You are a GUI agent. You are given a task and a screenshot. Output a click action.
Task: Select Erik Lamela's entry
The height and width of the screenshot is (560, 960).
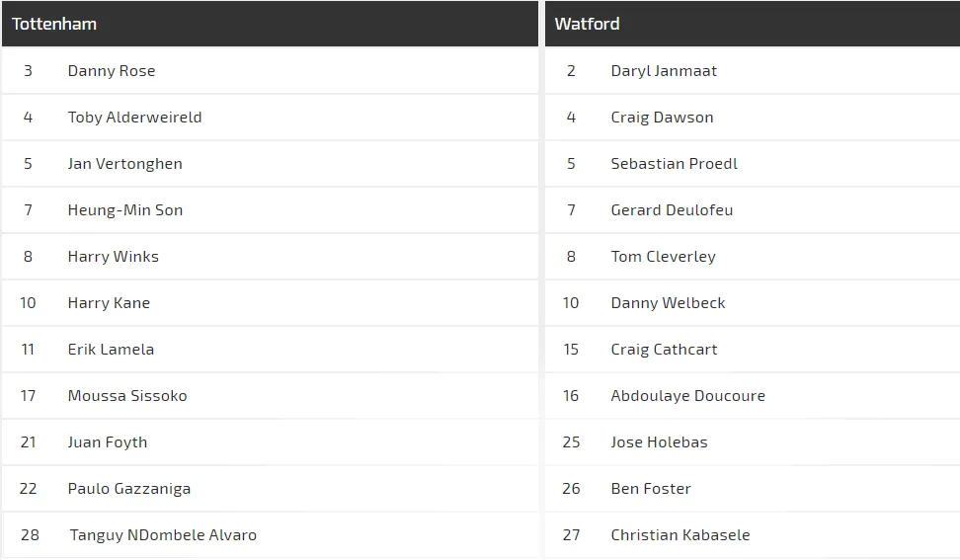[x=111, y=350]
